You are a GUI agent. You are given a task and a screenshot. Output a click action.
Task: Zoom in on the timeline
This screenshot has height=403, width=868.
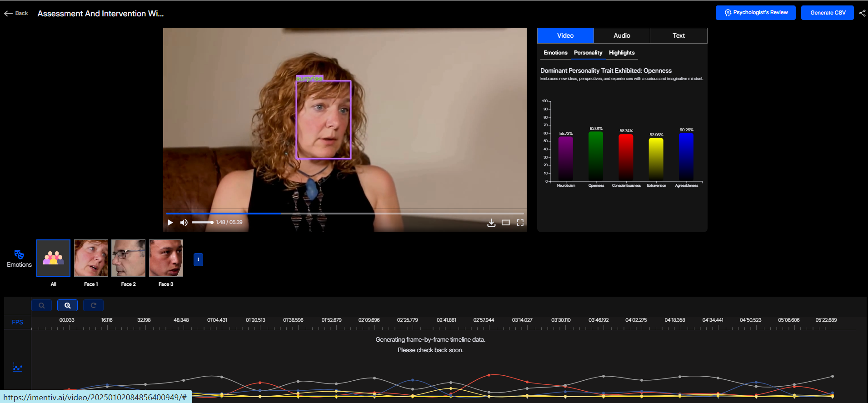coord(67,305)
